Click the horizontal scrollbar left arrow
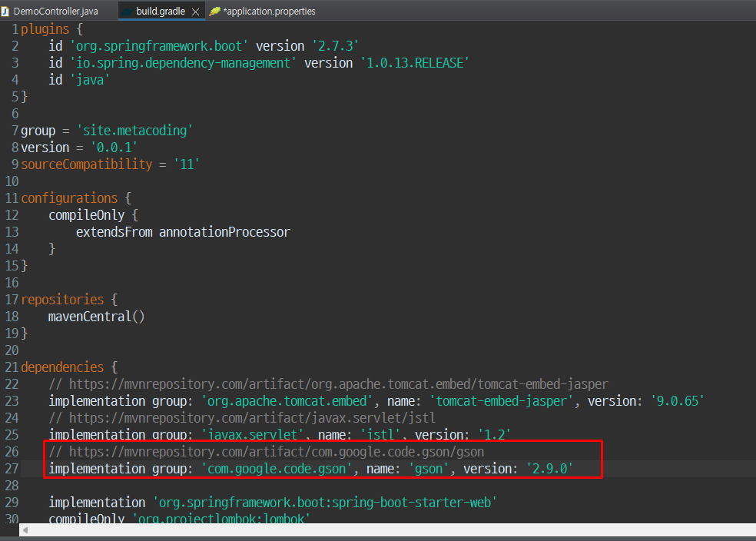The height and width of the screenshot is (541, 756). [25, 530]
